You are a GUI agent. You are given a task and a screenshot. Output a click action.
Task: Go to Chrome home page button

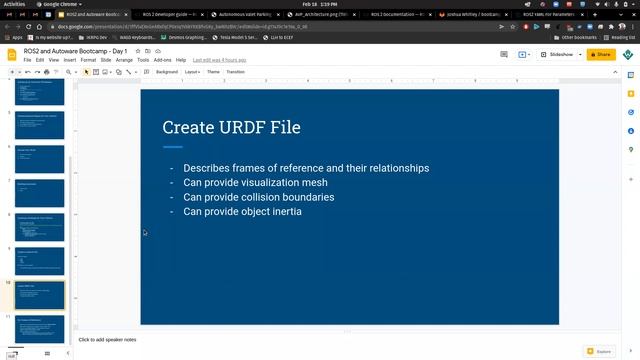[x=39, y=27]
